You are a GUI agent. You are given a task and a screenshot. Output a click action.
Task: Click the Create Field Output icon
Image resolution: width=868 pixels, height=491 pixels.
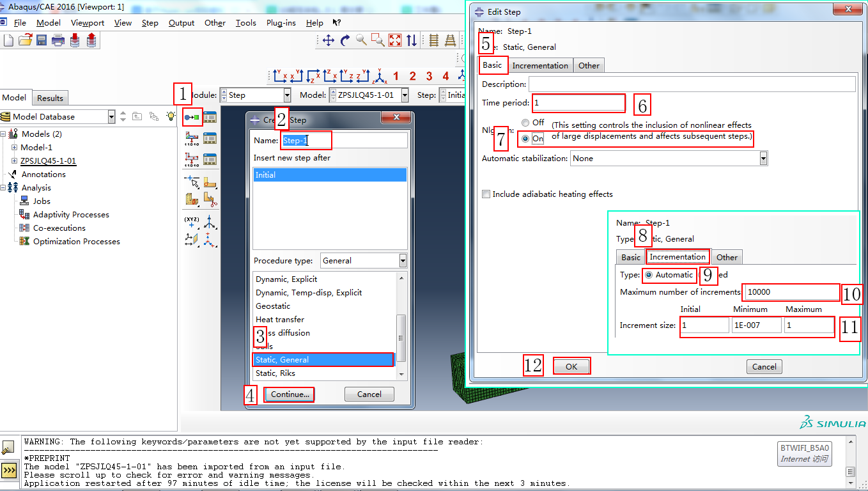coord(192,138)
